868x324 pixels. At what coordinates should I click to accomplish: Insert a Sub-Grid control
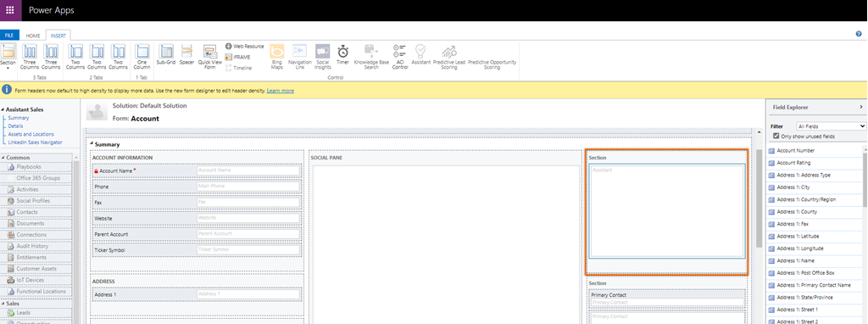[165, 55]
